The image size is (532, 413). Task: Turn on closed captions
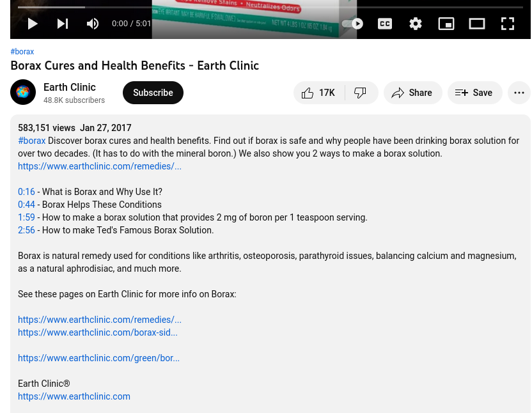[x=385, y=24]
